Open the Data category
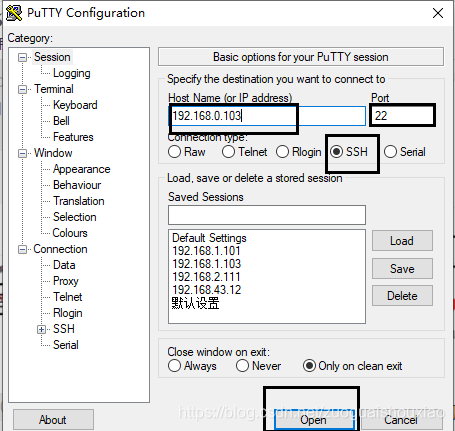The width and height of the screenshot is (455, 431). [x=64, y=265]
